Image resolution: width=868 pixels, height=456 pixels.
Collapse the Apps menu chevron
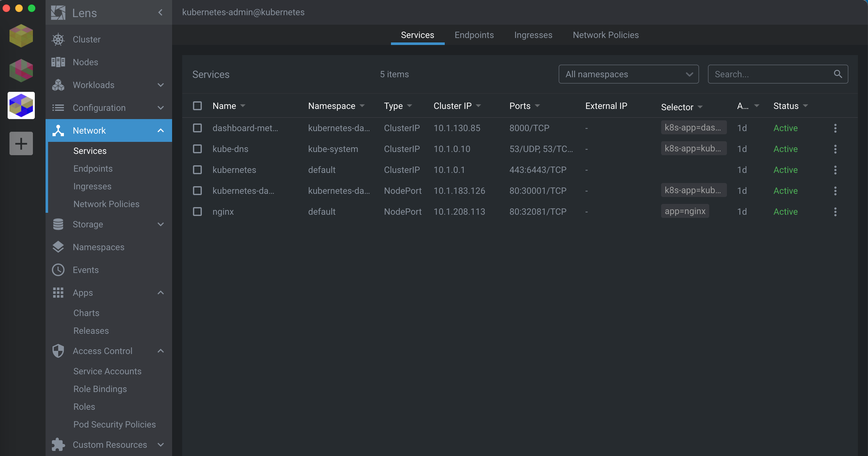[x=161, y=293]
